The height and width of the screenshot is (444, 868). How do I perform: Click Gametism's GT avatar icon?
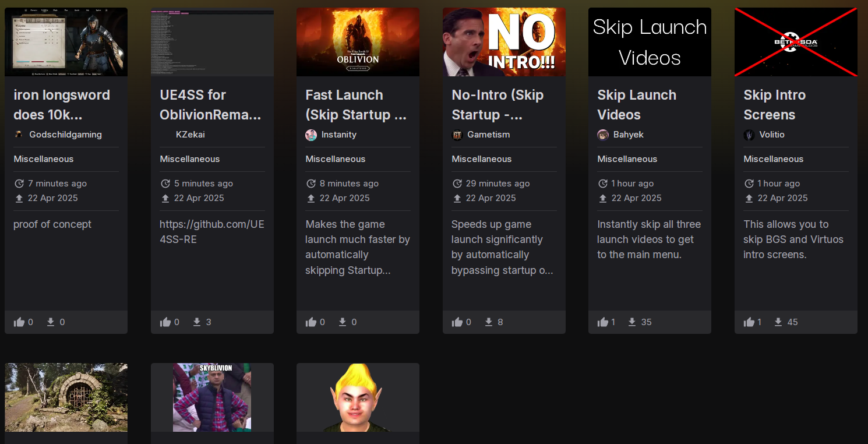pos(457,135)
